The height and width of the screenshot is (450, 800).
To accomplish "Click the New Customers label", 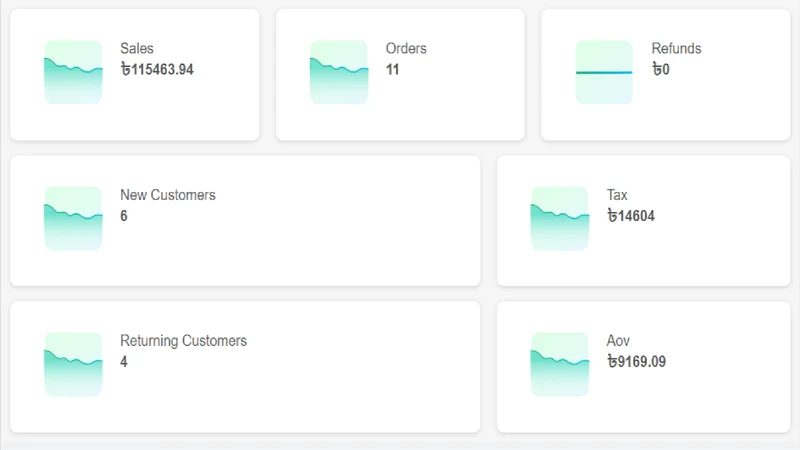I will pyautogui.click(x=168, y=195).
